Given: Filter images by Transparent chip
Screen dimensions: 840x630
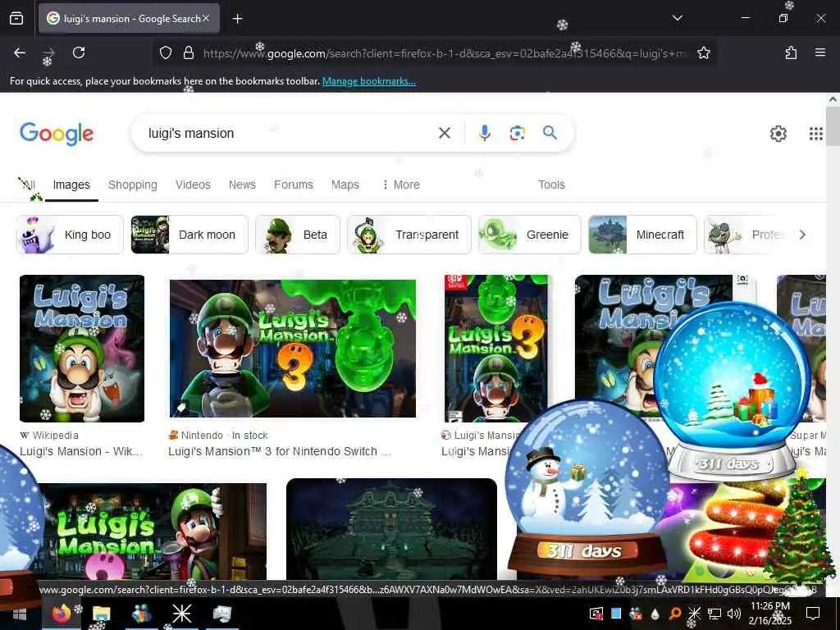Looking at the screenshot, I should pyautogui.click(x=409, y=235).
